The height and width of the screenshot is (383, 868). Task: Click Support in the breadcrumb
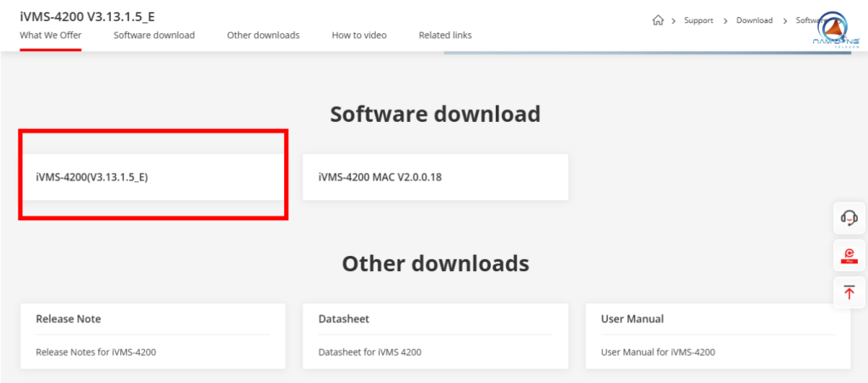coord(698,20)
